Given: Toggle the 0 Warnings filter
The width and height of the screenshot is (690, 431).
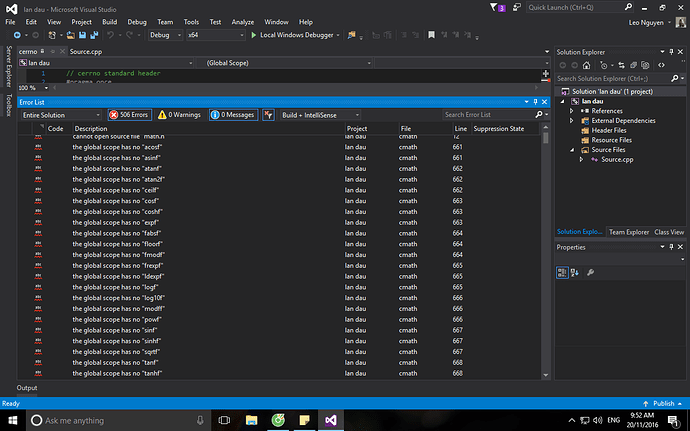Looking at the screenshot, I should [x=181, y=115].
